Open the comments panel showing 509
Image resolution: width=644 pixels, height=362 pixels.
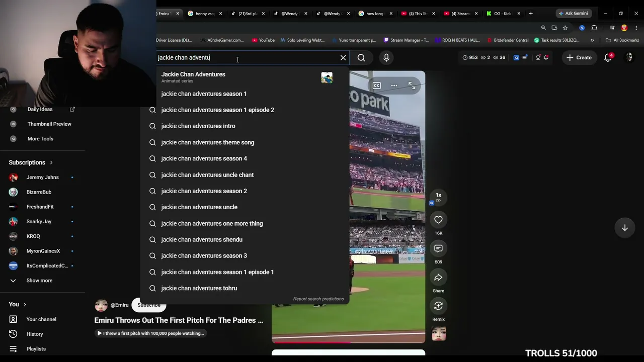coord(438,248)
